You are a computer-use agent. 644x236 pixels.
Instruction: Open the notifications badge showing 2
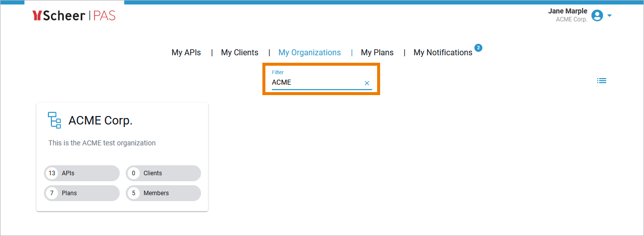click(x=478, y=48)
